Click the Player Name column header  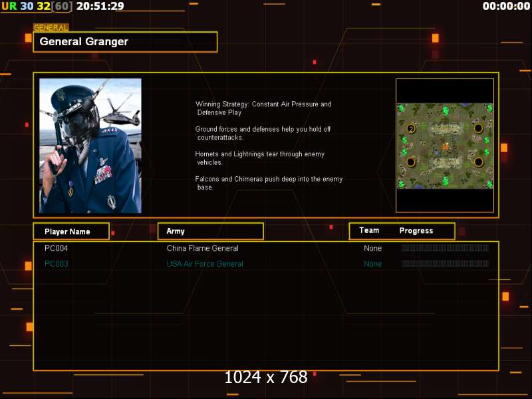(71, 231)
